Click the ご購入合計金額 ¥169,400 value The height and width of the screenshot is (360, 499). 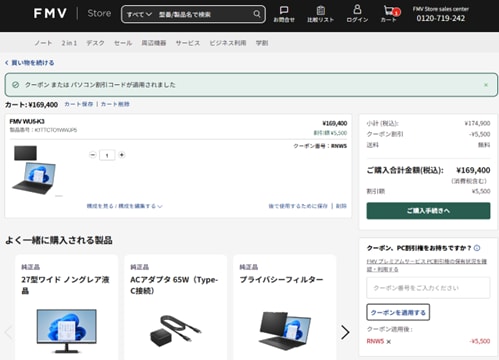[473, 170]
